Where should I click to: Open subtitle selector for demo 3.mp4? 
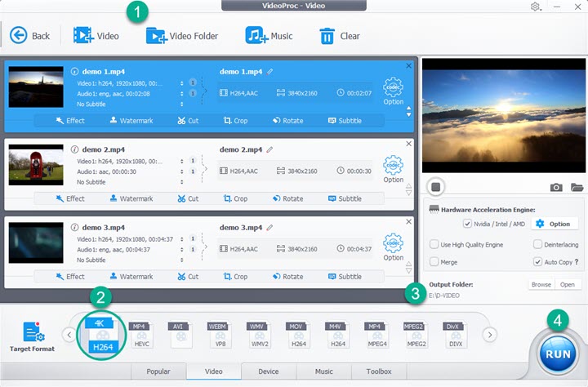pos(182,260)
